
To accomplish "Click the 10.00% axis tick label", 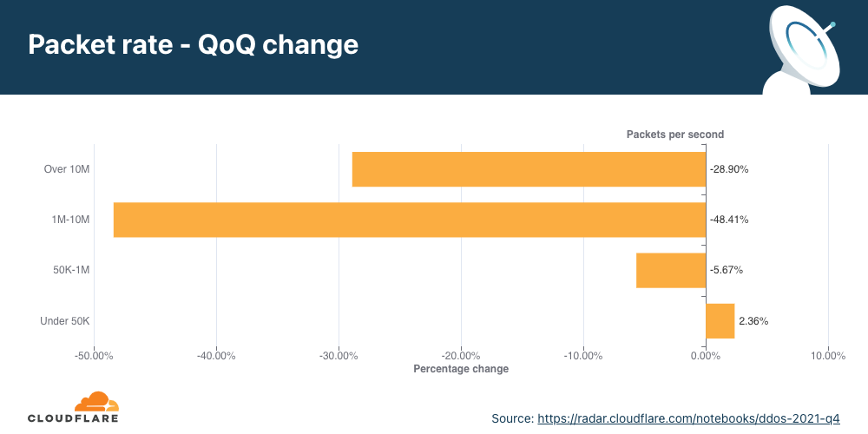I will pyautogui.click(x=828, y=355).
